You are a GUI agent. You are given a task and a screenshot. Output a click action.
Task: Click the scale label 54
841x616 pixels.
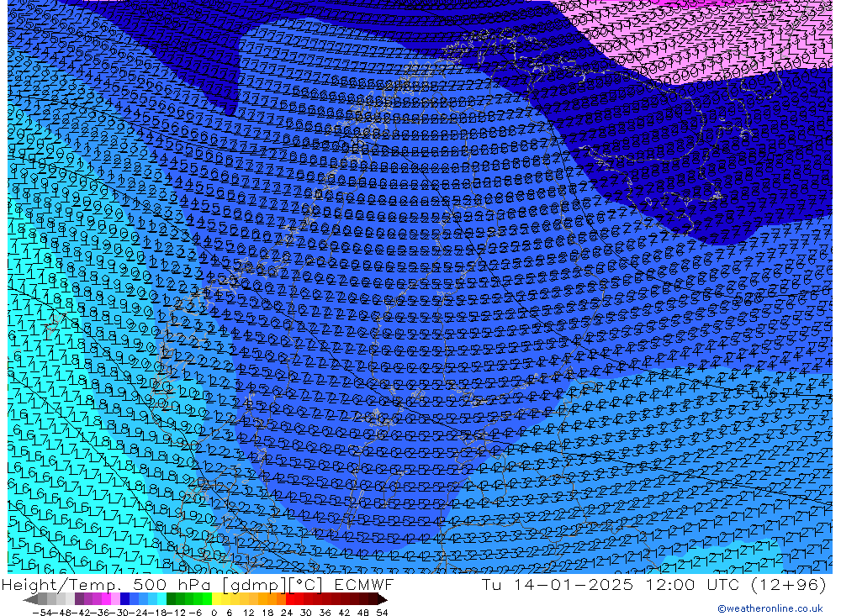tap(382, 613)
